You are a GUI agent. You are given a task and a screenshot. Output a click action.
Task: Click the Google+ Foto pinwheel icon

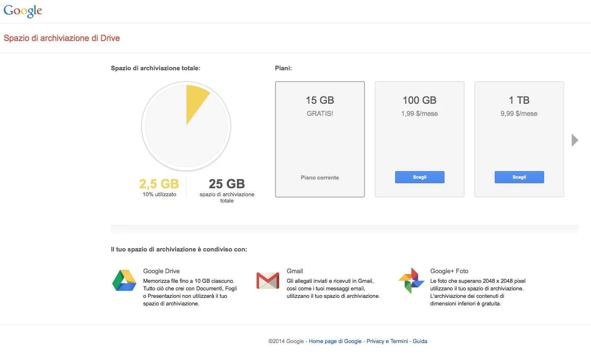[411, 280]
